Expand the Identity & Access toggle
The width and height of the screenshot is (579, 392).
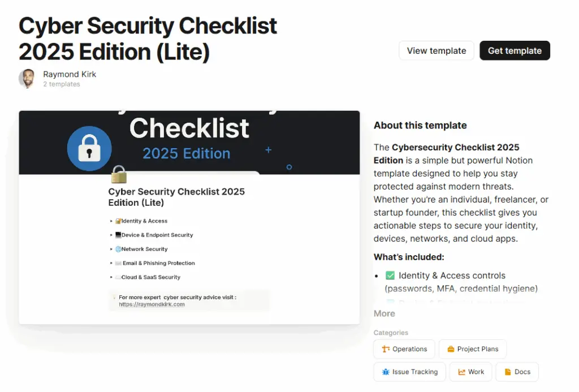pyautogui.click(x=111, y=221)
